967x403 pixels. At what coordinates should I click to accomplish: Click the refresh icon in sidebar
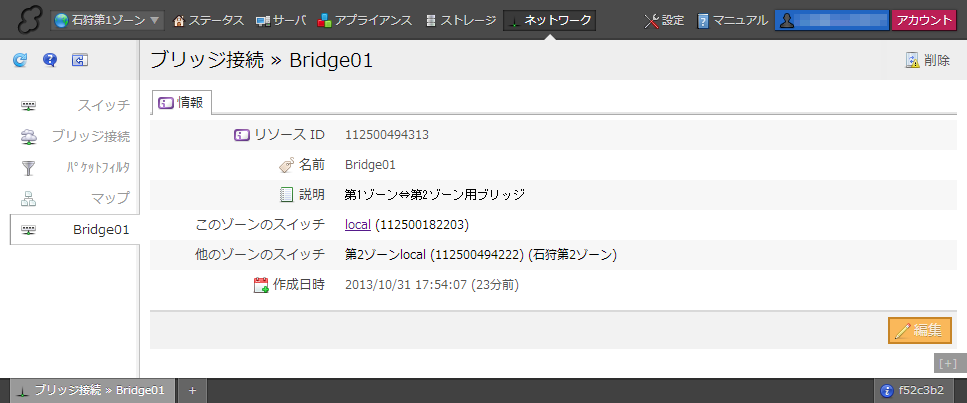click(x=20, y=61)
